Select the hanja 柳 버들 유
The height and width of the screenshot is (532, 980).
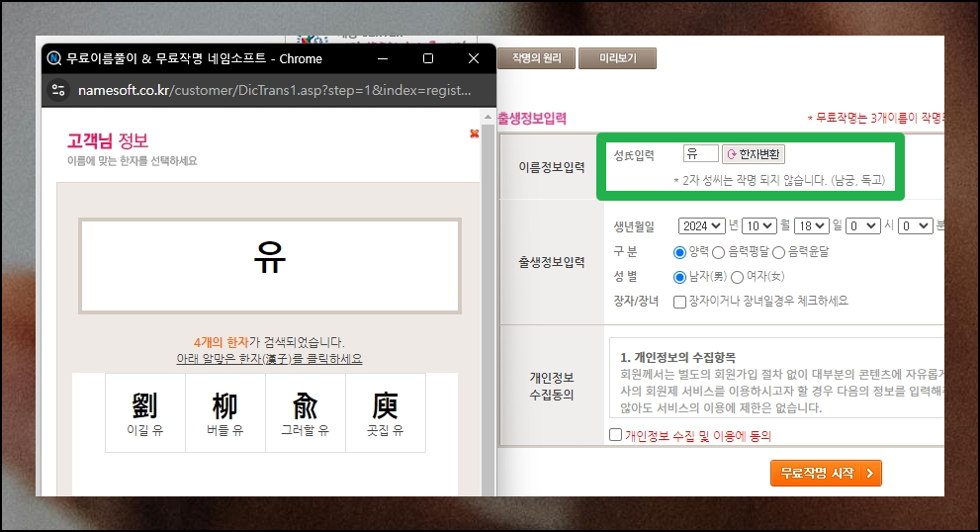coord(225,412)
